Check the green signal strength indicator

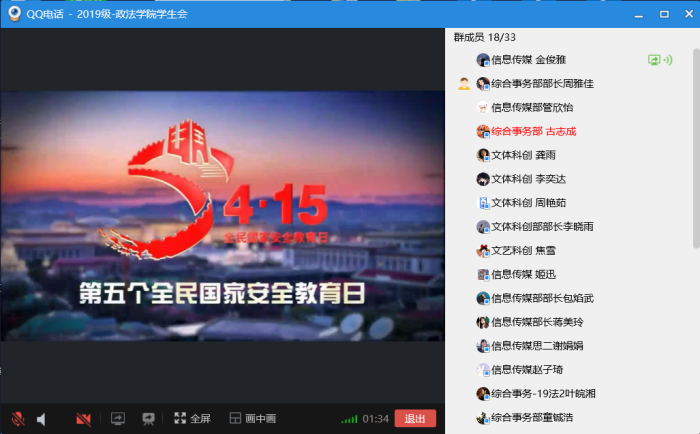[349, 419]
